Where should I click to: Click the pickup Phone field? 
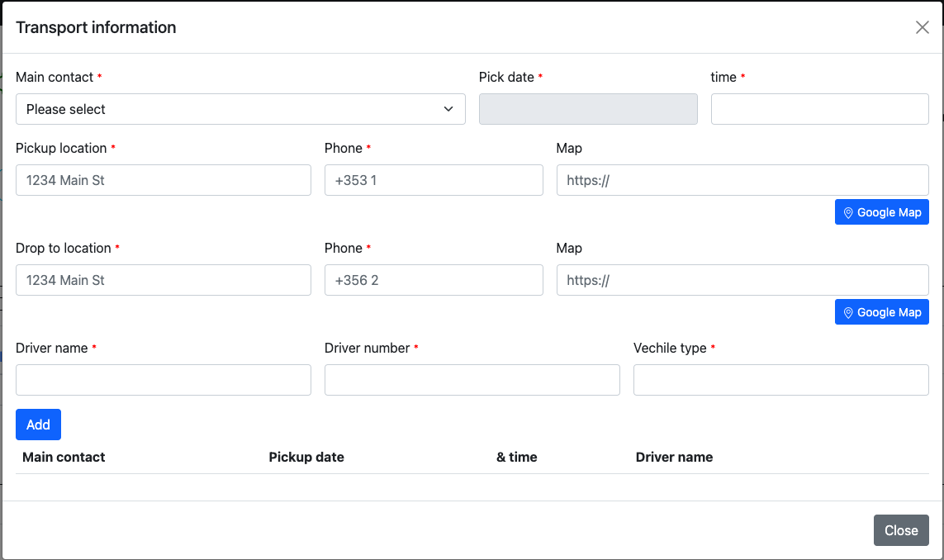(x=434, y=180)
